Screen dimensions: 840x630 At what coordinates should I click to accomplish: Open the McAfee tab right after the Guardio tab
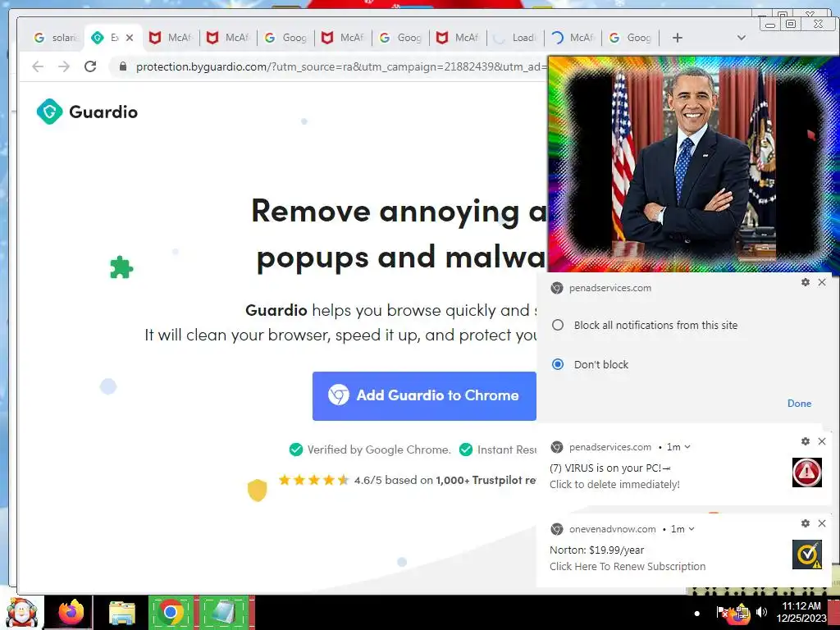(171, 38)
